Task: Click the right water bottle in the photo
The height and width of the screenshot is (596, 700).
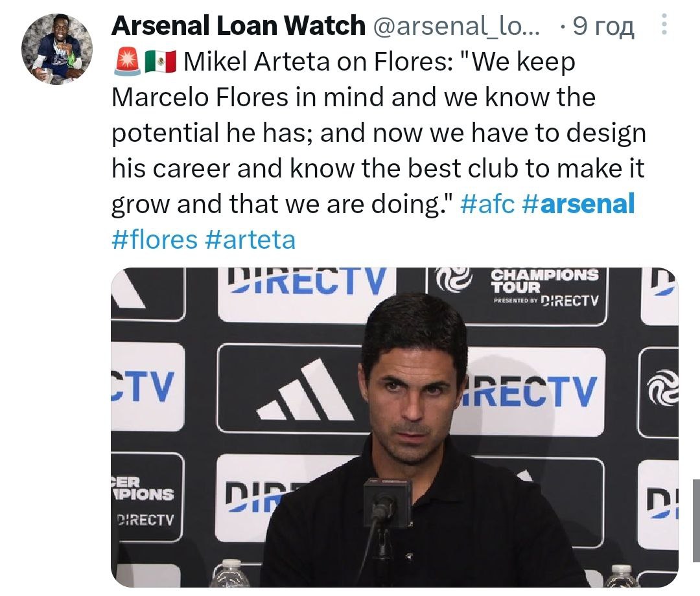Action: coord(621,577)
